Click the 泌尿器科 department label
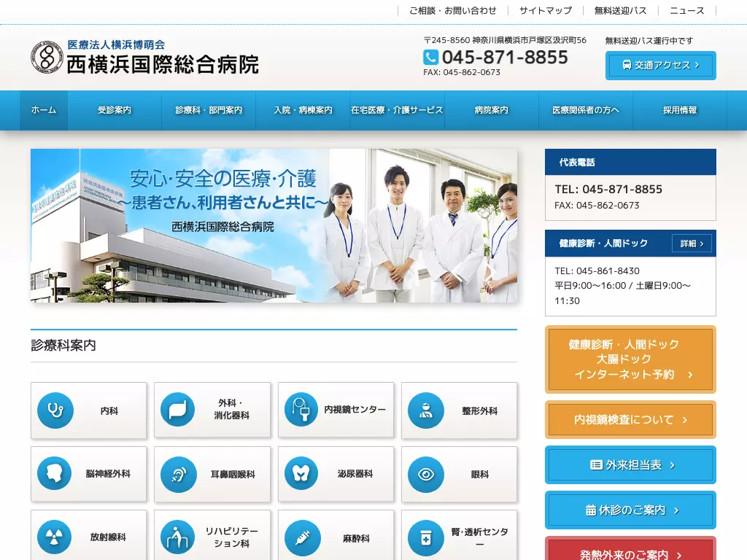747x560 pixels. [x=355, y=474]
